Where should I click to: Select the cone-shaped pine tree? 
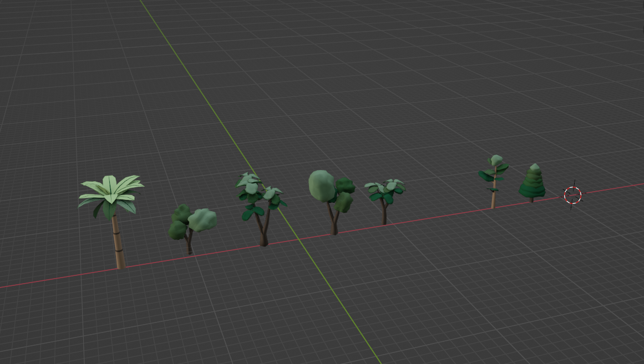[x=533, y=183]
